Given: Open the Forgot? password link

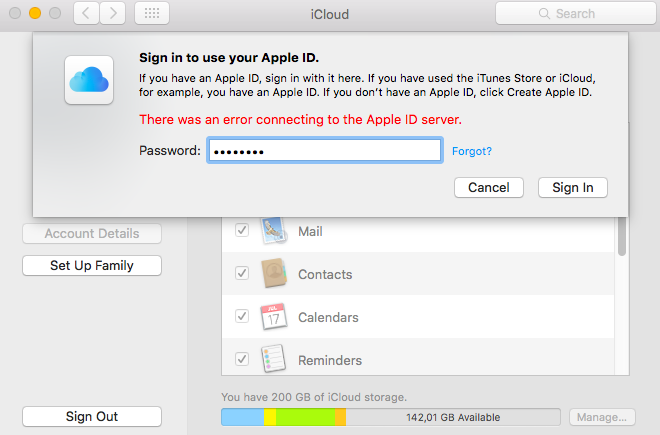Looking at the screenshot, I should click(x=471, y=151).
